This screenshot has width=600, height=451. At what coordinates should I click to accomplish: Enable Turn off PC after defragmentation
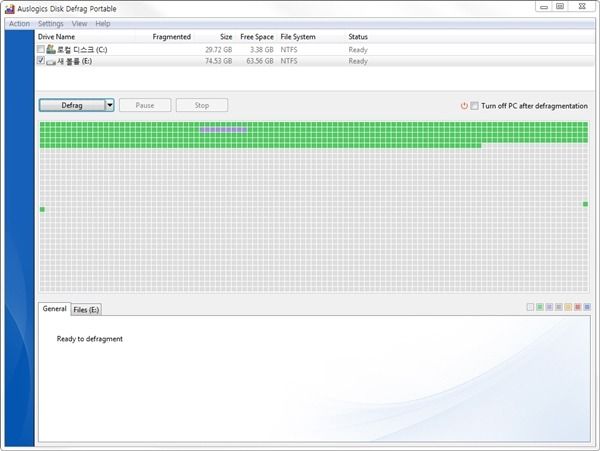(474, 106)
